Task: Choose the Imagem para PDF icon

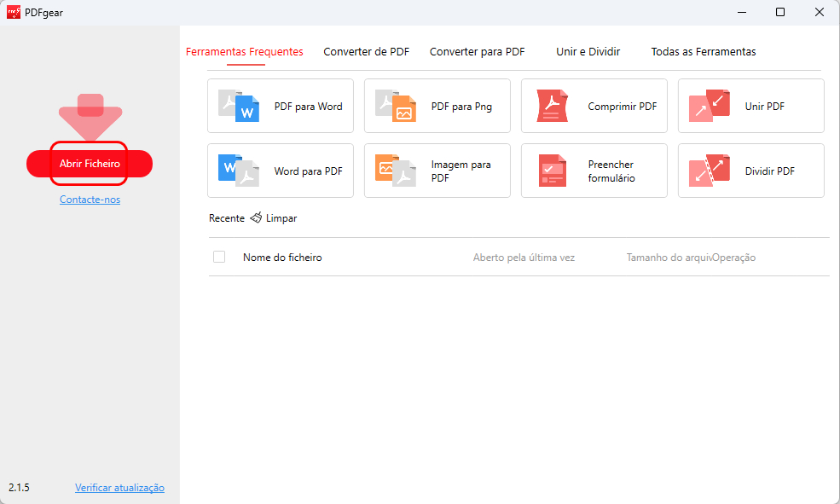Action: tap(396, 171)
